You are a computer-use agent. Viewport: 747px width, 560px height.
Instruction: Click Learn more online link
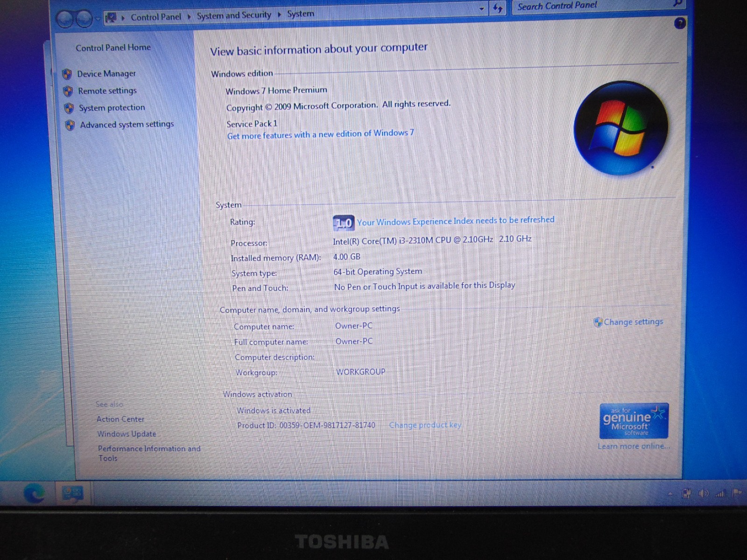click(634, 446)
